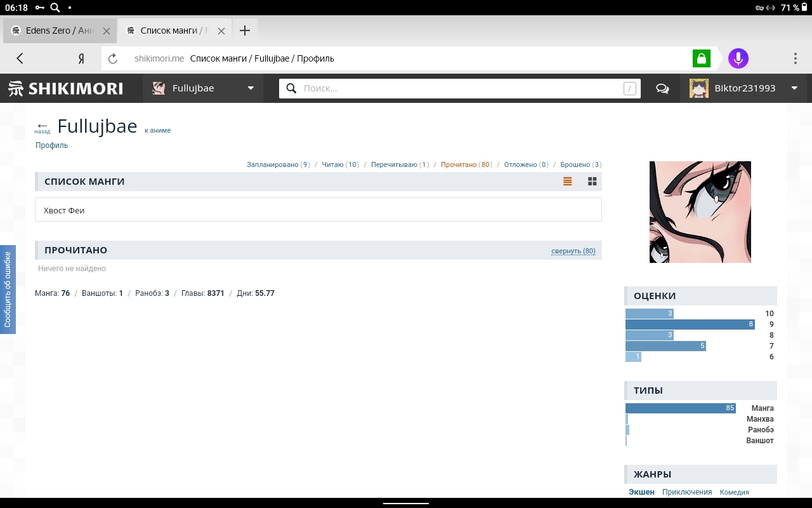Open the messages chat icon
Image resolution: width=812 pixels, height=508 pixels.
[x=662, y=88]
